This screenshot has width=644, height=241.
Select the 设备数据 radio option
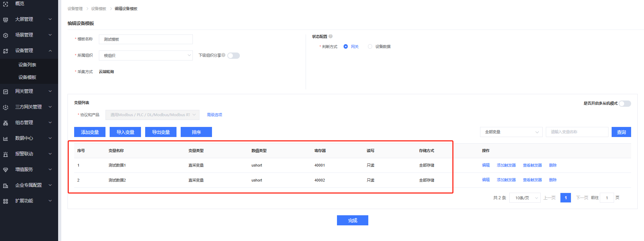click(370, 47)
